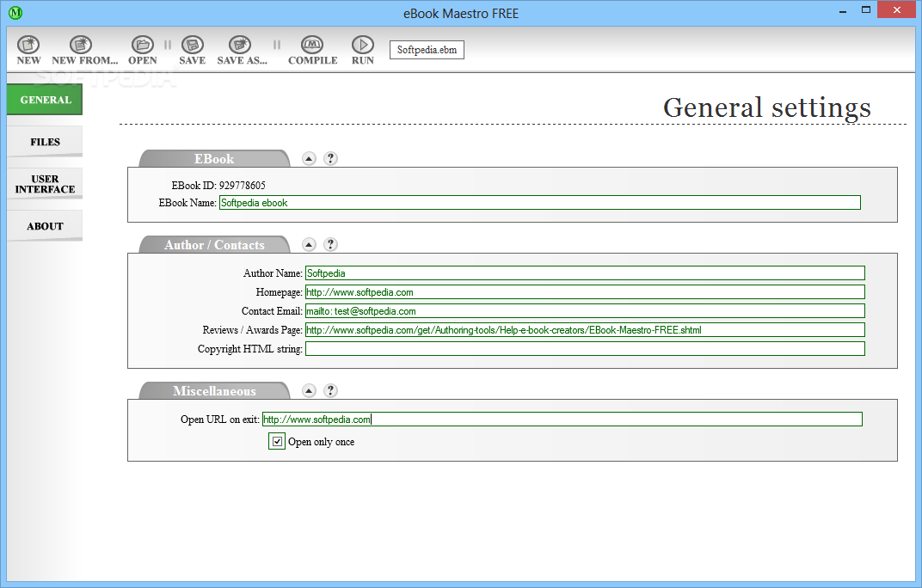Click into the Copyright HTML string field
The height and width of the screenshot is (588, 922).
[585, 349]
